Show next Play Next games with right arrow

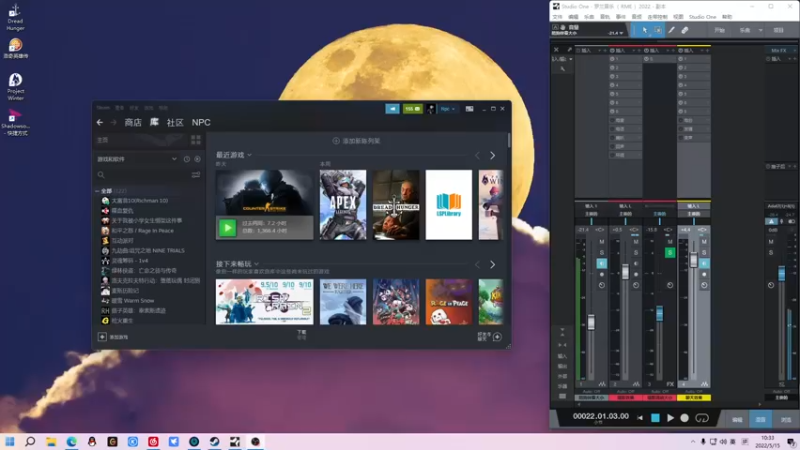pos(492,264)
